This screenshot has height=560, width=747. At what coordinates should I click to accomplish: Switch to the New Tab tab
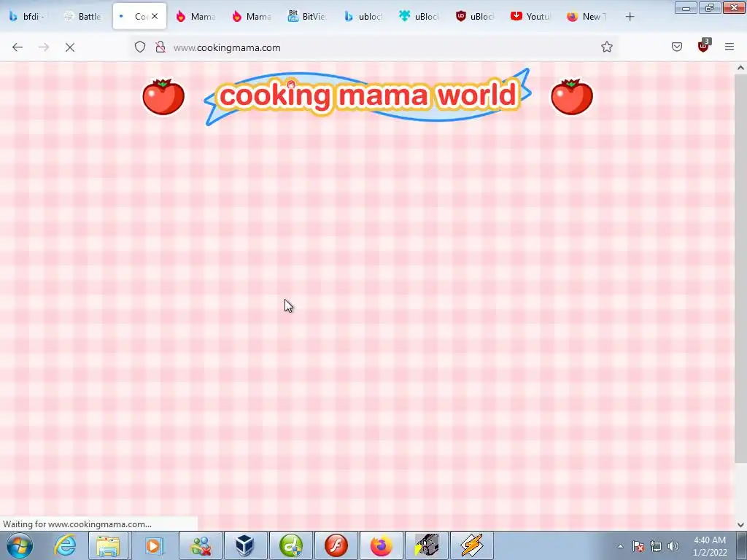587,17
